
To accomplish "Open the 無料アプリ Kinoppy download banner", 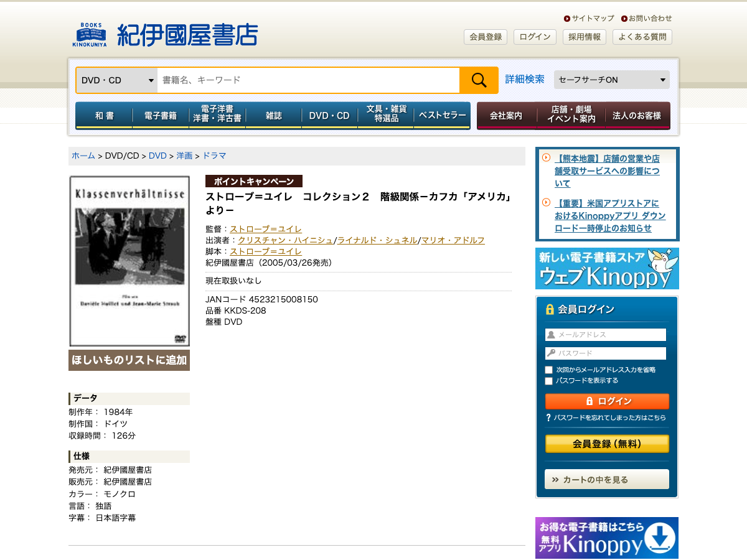I will coord(607,538).
